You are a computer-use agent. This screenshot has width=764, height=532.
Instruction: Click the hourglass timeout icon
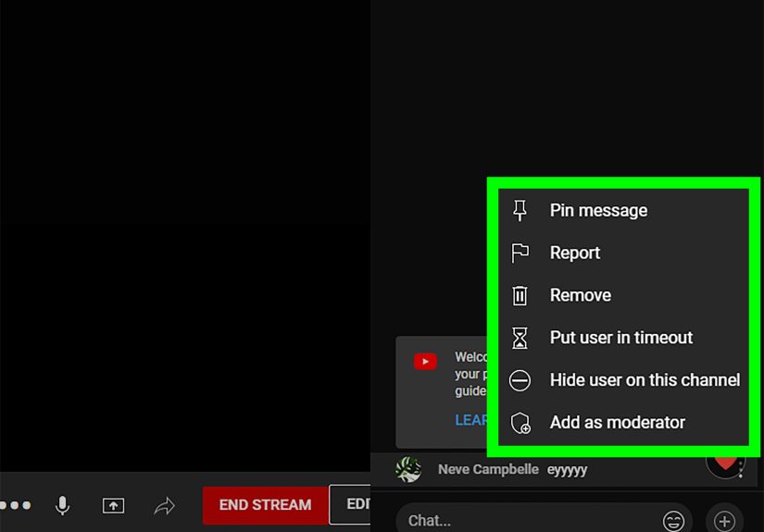click(x=520, y=338)
